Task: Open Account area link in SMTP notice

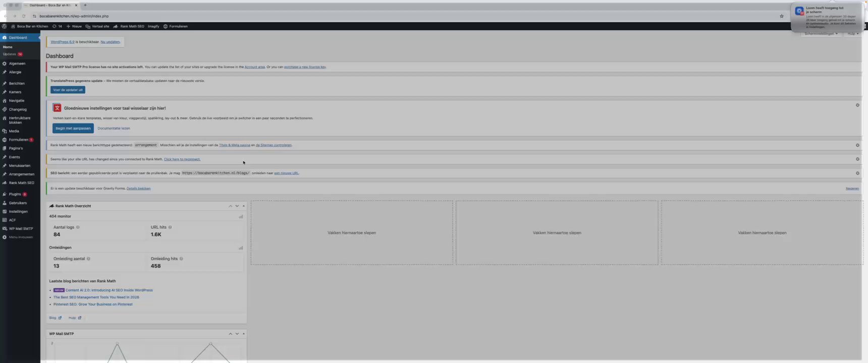Action: [255, 67]
